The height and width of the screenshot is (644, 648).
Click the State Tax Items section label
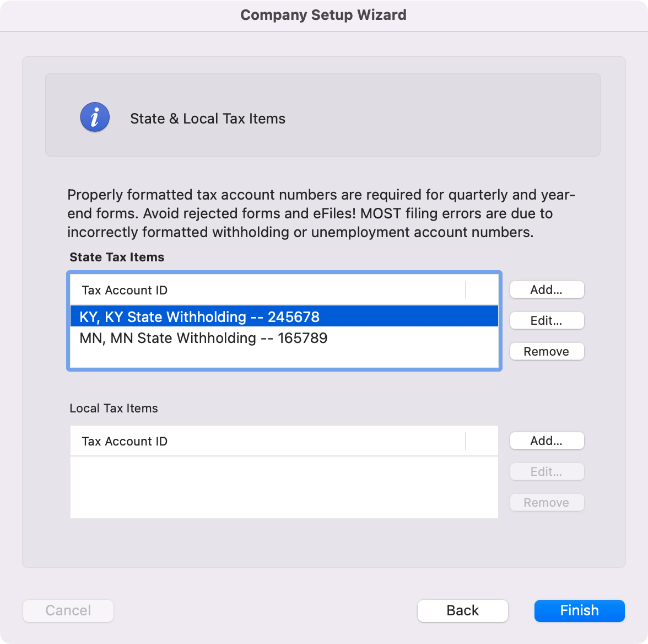click(117, 257)
